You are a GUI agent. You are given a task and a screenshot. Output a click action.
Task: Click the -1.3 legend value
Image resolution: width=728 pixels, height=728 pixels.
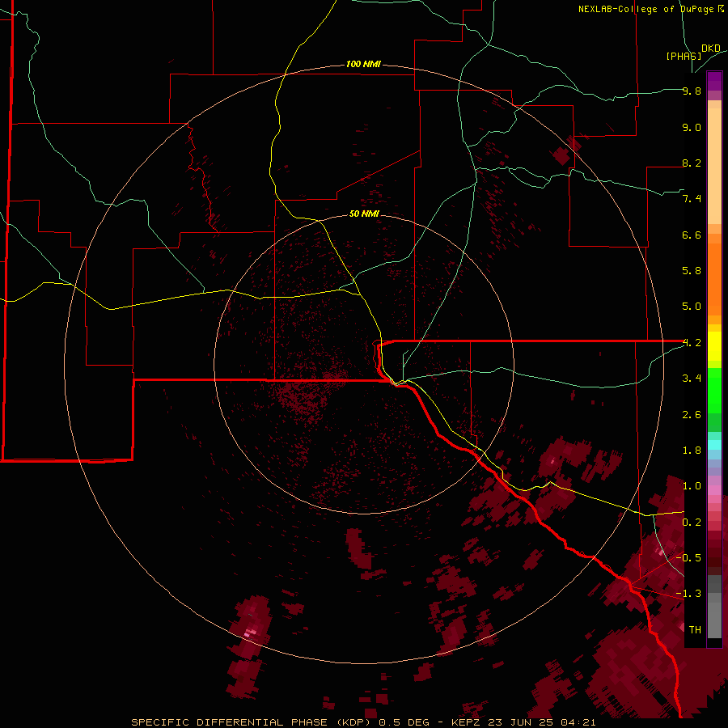pos(689,594)
